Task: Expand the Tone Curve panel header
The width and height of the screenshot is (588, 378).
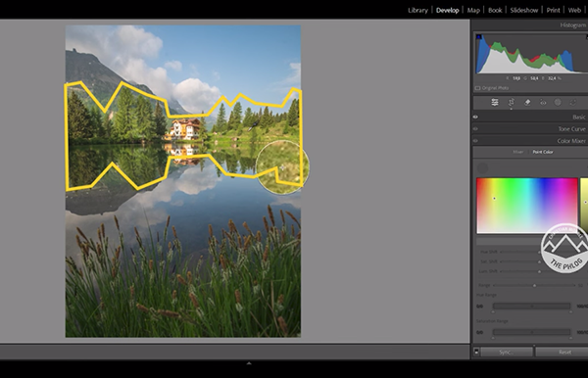Action: [x=530, y=129]
